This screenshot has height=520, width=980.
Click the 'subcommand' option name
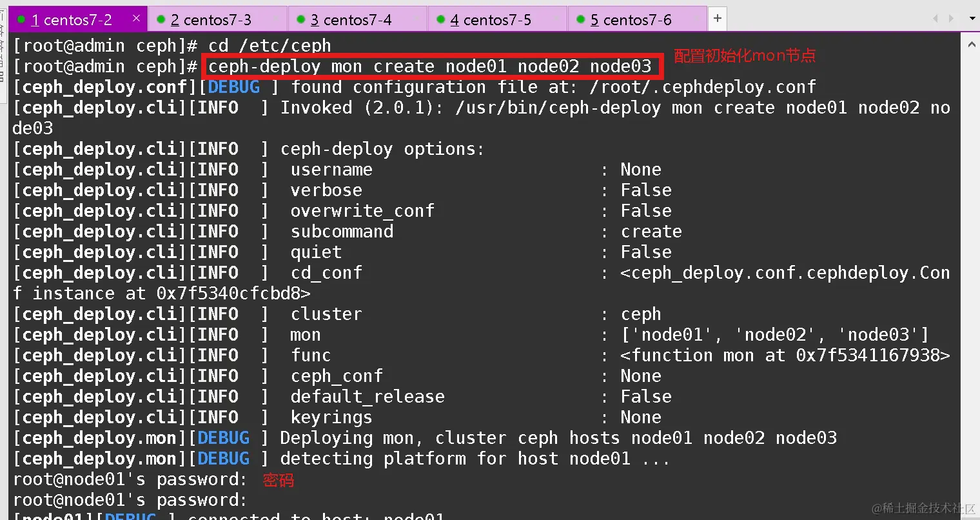tap(342, 232)
